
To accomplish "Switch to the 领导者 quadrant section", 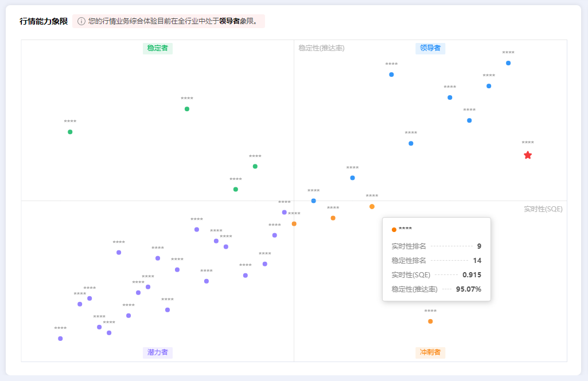I will (x=430, y=48).
